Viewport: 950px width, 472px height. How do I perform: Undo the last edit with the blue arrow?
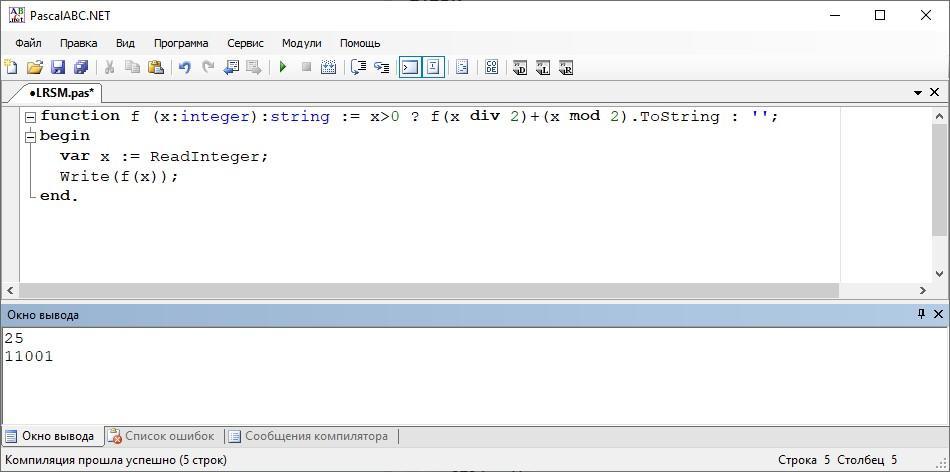(x=185, y=67)
